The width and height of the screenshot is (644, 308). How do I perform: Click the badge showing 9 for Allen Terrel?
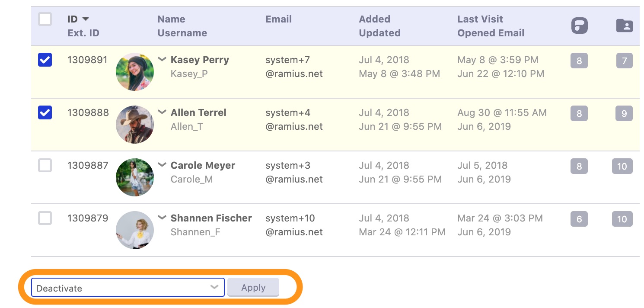pos(624,114)
